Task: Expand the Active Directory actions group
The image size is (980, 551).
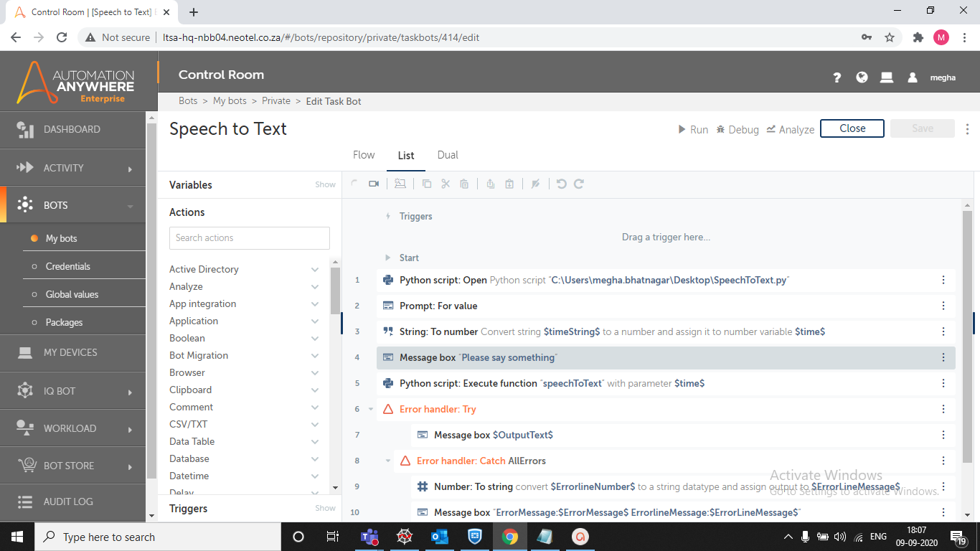Action: click(x=314, y=269)
